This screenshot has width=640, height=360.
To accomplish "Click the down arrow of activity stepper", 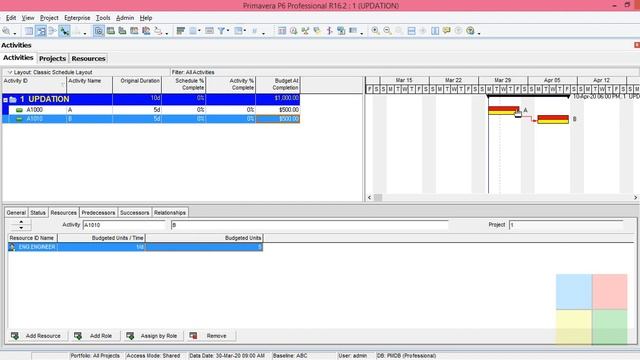I will click(21, 227).
